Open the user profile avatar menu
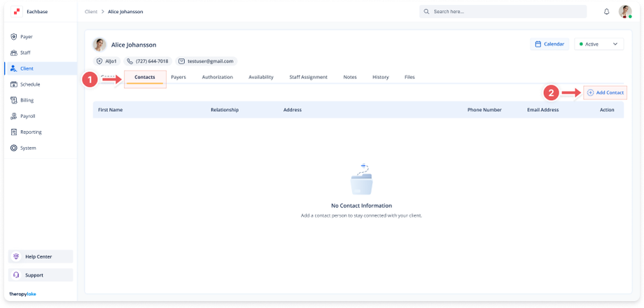 (x=625, y=11)
